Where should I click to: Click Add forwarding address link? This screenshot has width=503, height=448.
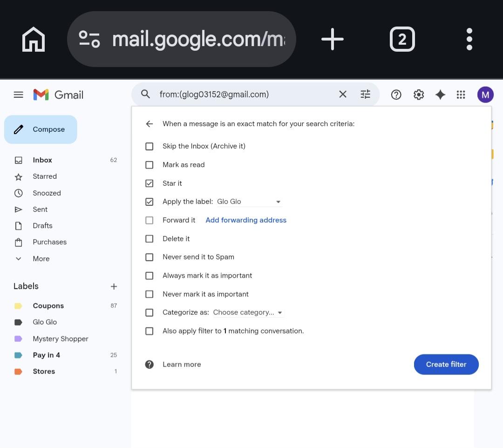pyautogui.click(x=246, y=220)
